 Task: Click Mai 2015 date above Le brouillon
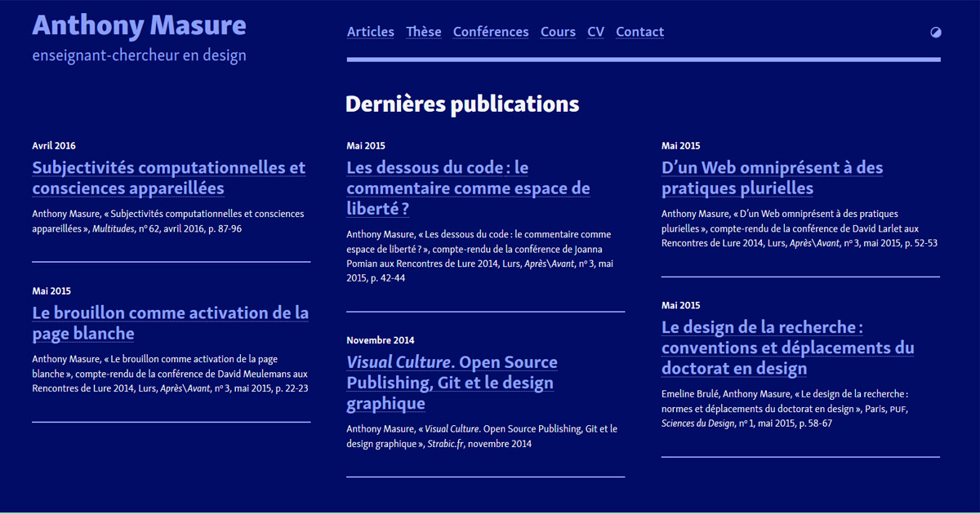pos(51,291)
